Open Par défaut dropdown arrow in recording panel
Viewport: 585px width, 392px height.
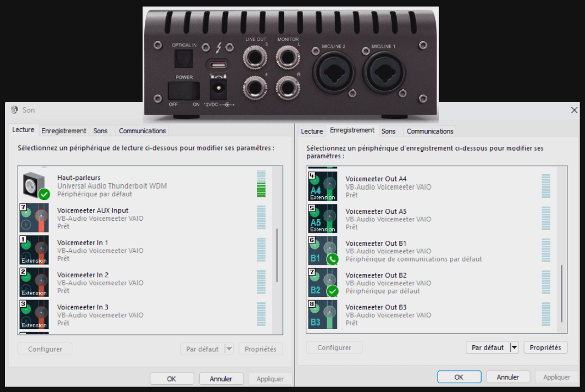514,347
